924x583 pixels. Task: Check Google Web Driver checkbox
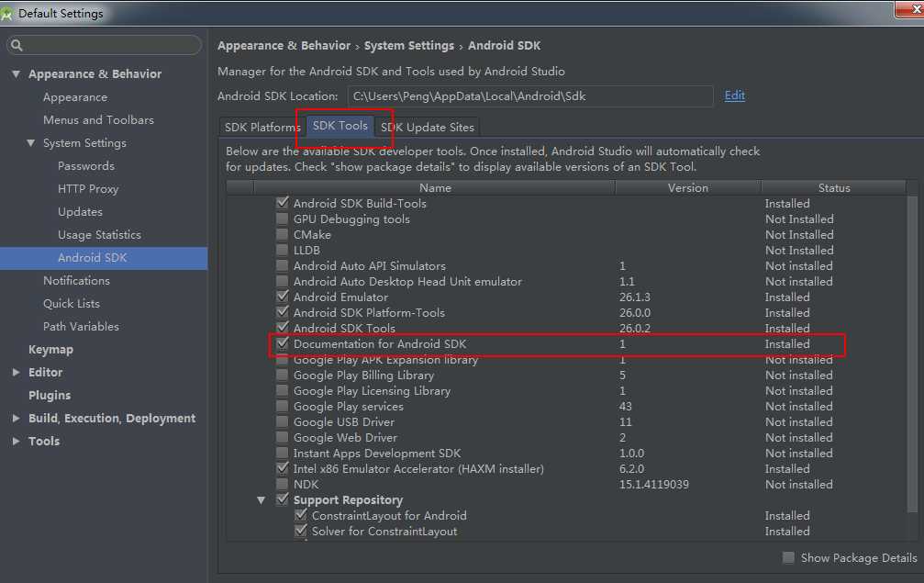pyautogui.click(x=283, y=437)
